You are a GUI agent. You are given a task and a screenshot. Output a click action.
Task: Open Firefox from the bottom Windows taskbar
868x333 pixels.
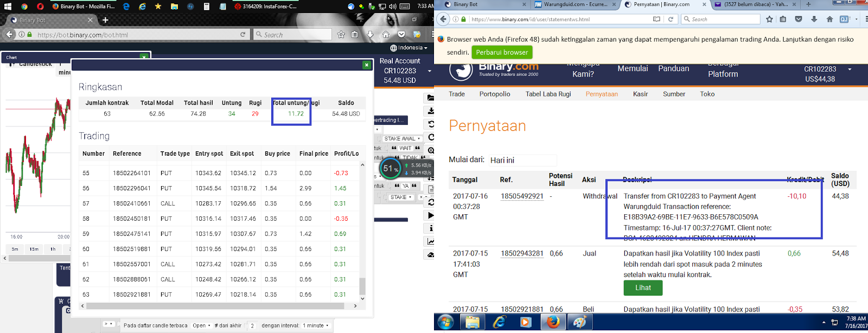coord(553,322)
